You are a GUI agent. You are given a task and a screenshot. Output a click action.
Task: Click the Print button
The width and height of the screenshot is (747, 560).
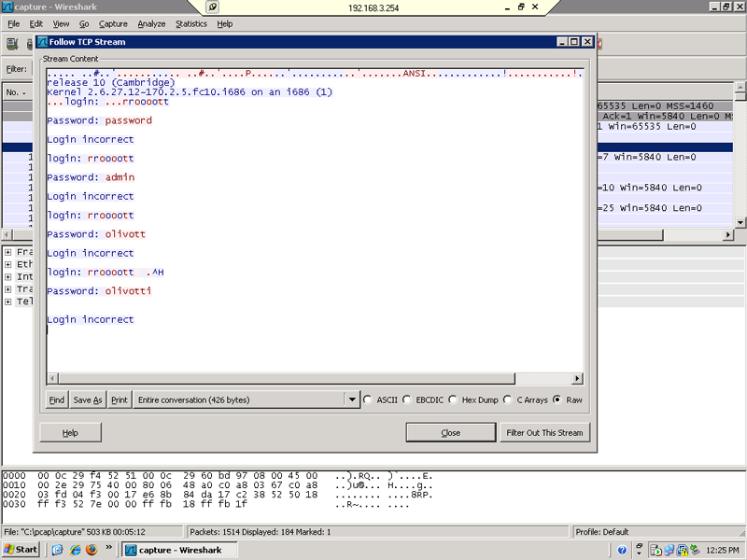(120, 400)
